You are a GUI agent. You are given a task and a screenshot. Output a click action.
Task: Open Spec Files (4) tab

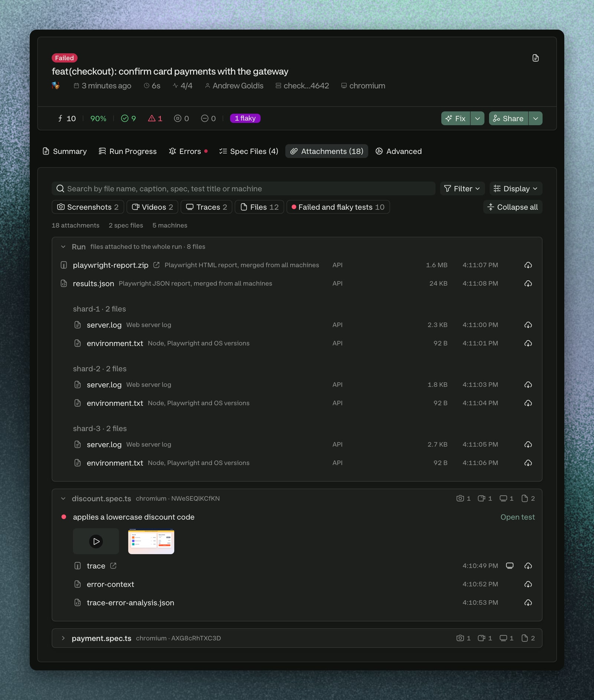pos(248,151)
